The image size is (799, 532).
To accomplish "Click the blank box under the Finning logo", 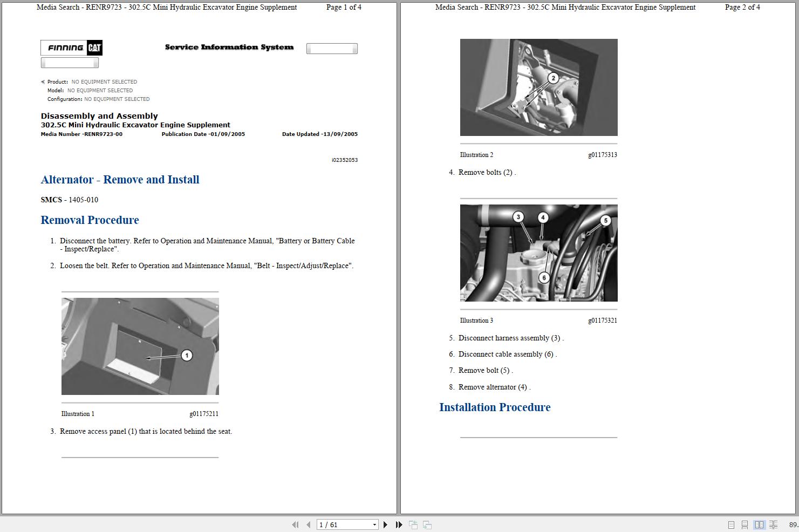I will point(70,63).
